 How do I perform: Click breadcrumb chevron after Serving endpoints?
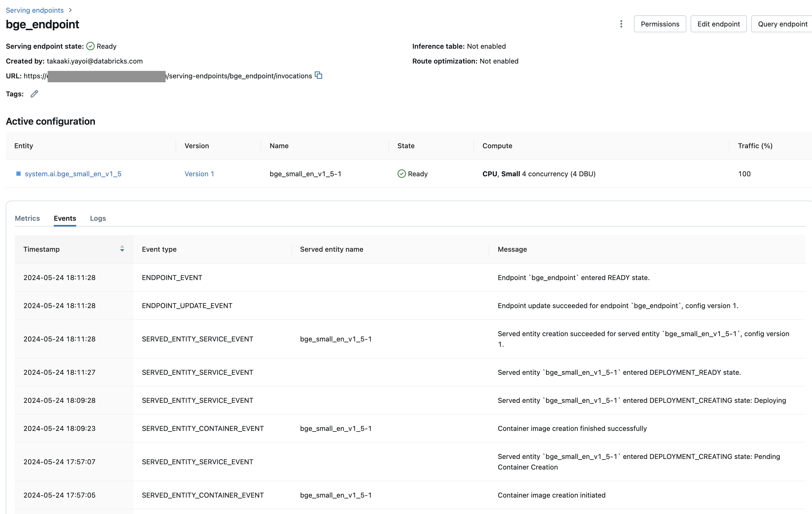[70, 10]
